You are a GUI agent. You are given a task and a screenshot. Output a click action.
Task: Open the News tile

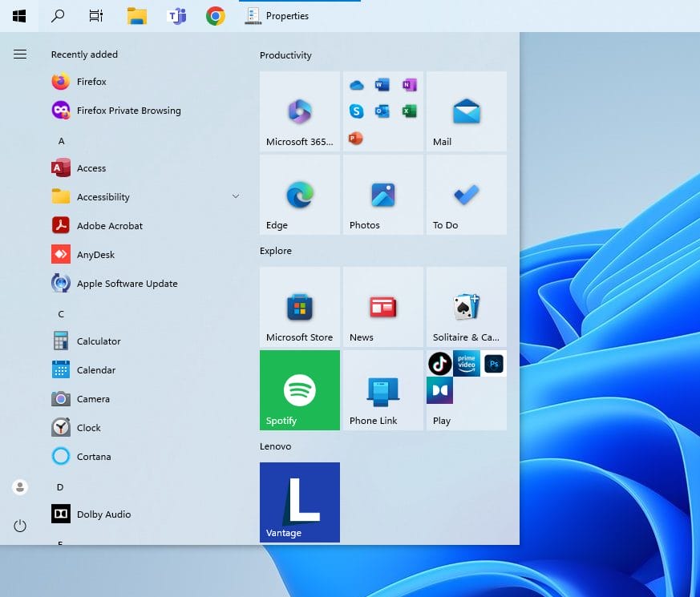coord(382,307)
